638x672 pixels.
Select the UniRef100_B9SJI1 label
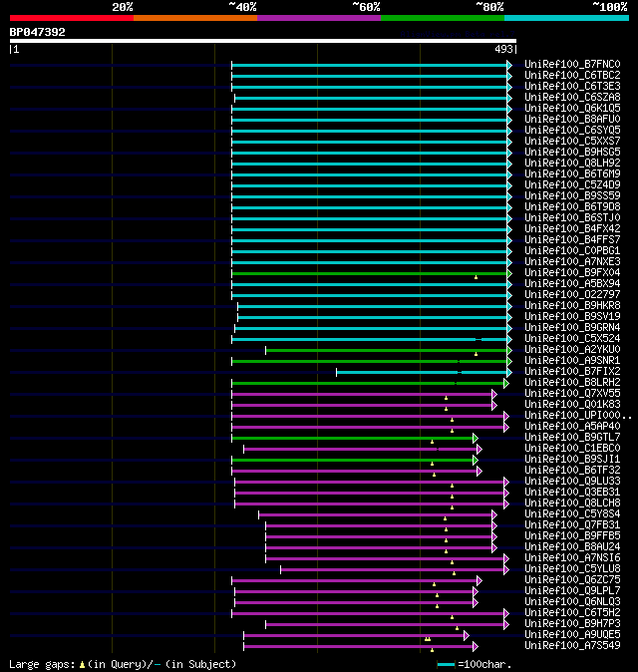[x=572, y=459]
